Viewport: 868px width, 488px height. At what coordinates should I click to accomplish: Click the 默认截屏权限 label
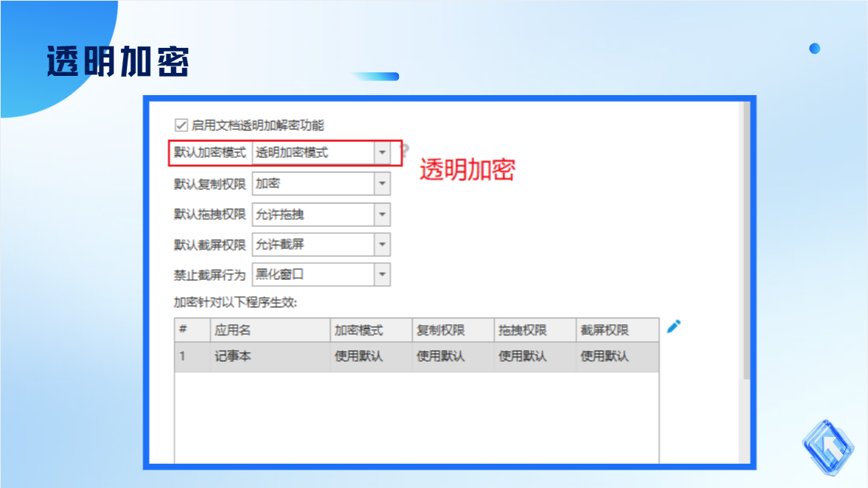tap(209, 245)
